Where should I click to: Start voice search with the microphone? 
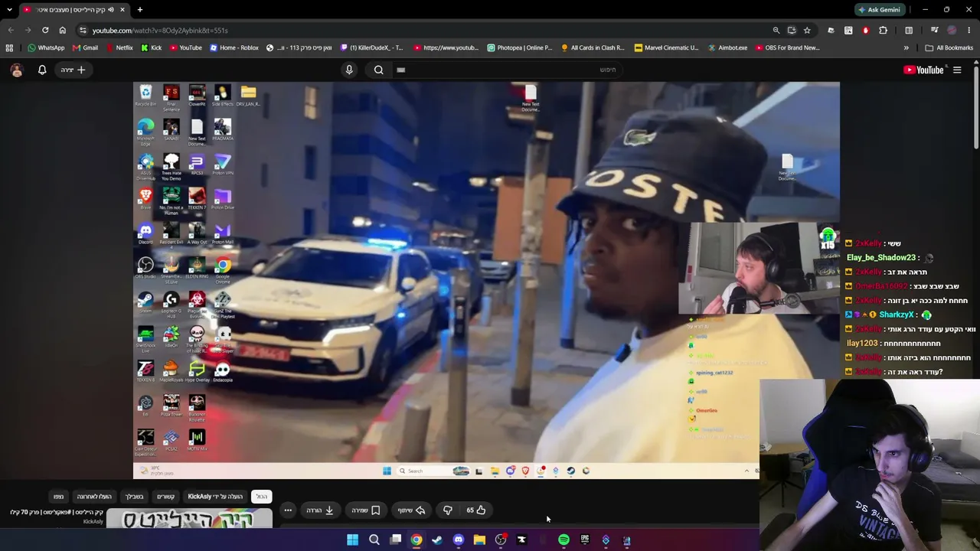pyautogui.click(x=349, y=70)
